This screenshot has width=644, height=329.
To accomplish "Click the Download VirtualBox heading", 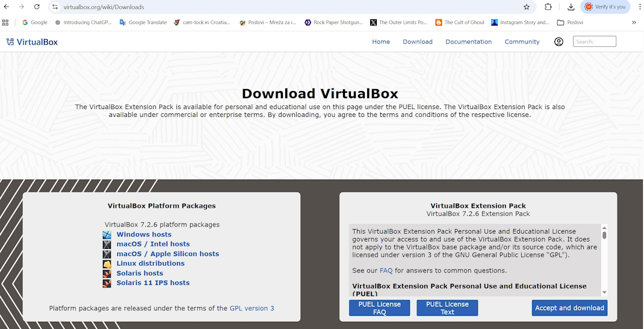I will 320,93.
